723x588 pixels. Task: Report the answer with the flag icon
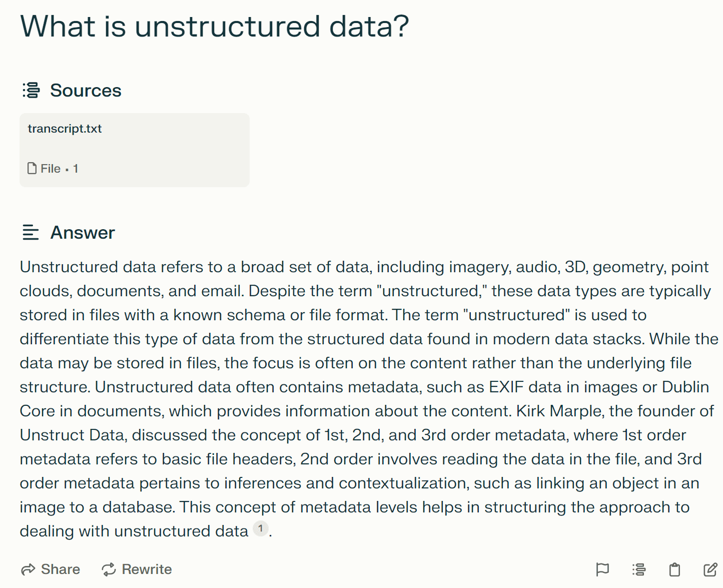coord(602,569)
